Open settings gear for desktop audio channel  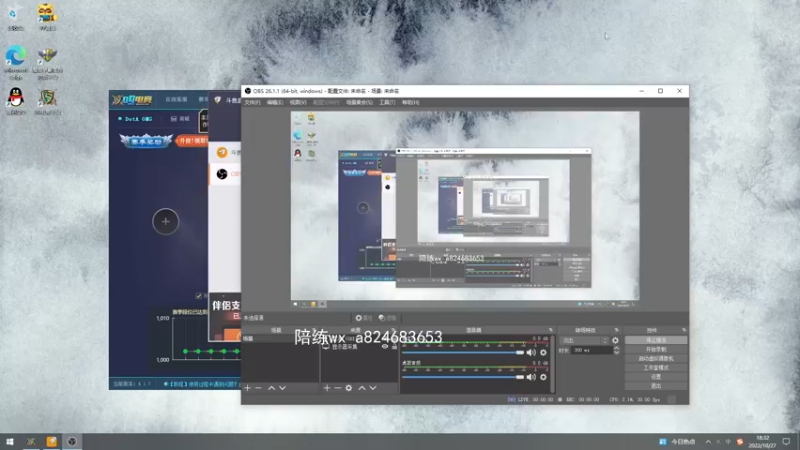[543, 377]
